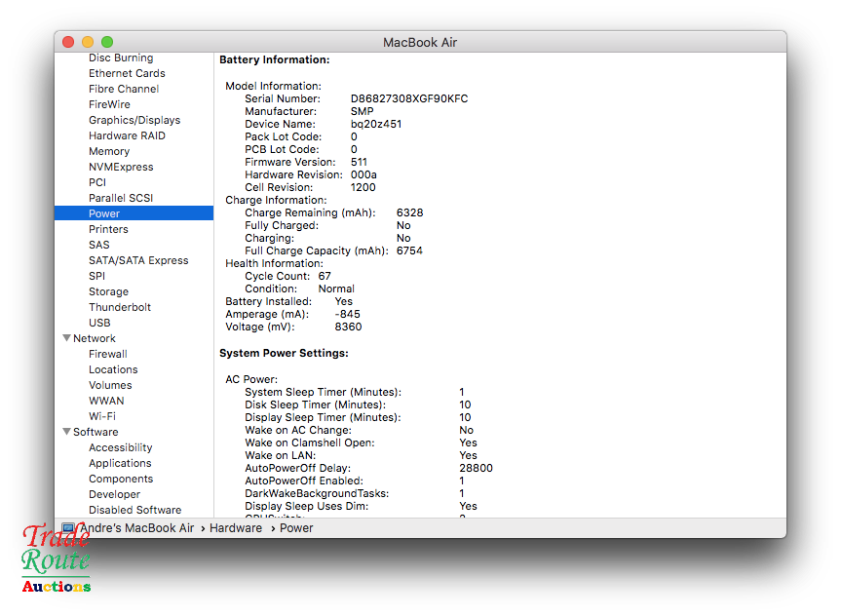Select USB in the hardware list
The width and height of the screenshot is (841, 616).
99,323
